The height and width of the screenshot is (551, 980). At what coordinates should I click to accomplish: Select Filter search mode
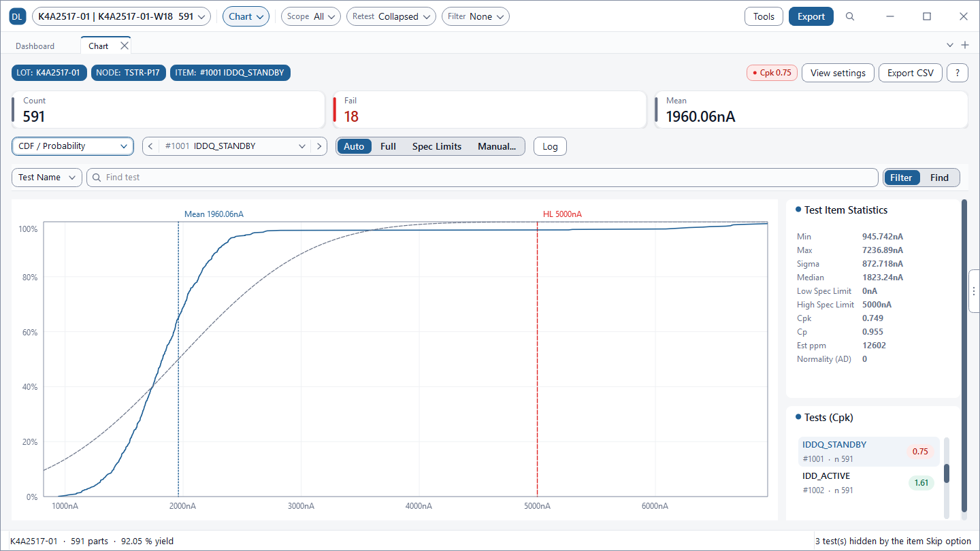coord(901,178)
